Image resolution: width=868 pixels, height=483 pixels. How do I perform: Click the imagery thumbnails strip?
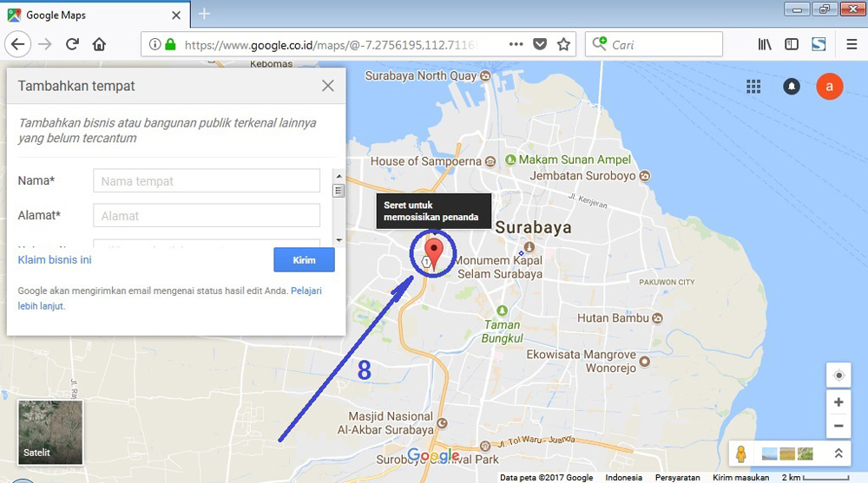coord(787,454)
